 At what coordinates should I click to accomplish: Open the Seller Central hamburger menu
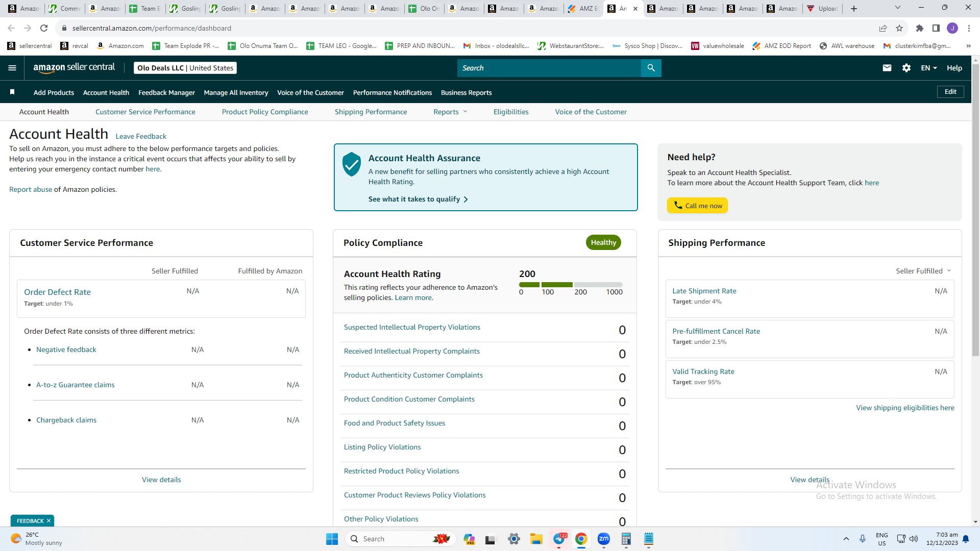12,68
